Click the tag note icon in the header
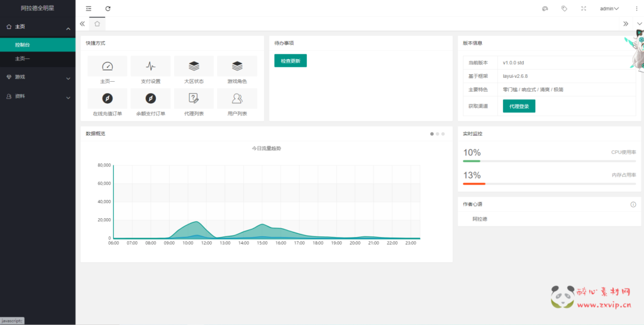This screenshot has height=325, width=644. (564, 8)
